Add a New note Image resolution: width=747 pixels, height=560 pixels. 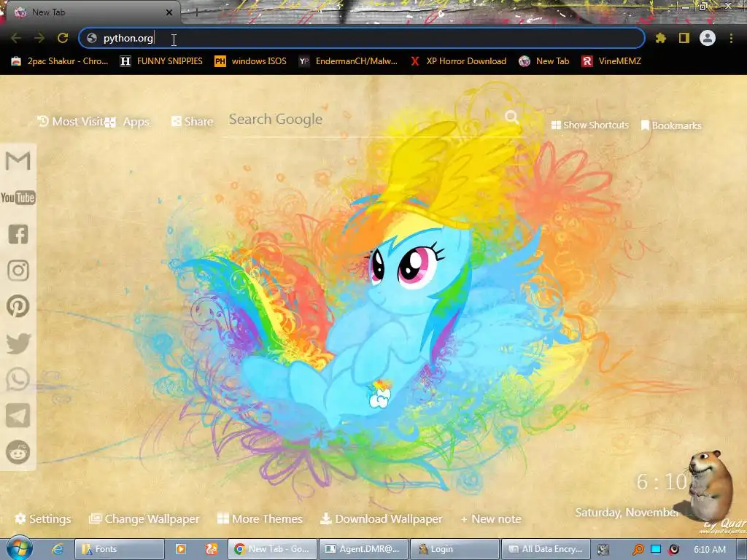(491, 518)
